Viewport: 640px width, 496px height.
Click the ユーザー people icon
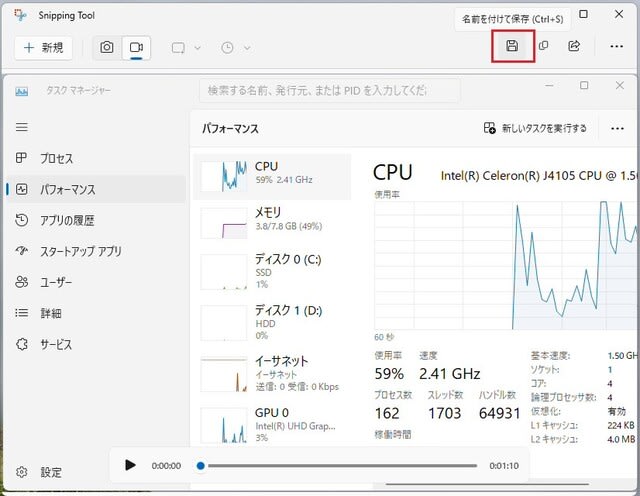[x=22, y=282]
